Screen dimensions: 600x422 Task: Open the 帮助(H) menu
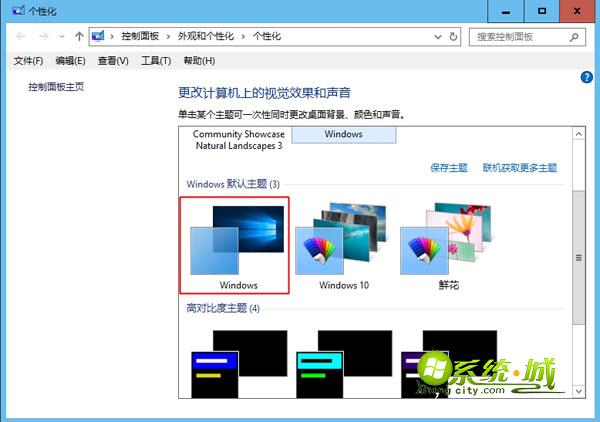coord(199,60)
